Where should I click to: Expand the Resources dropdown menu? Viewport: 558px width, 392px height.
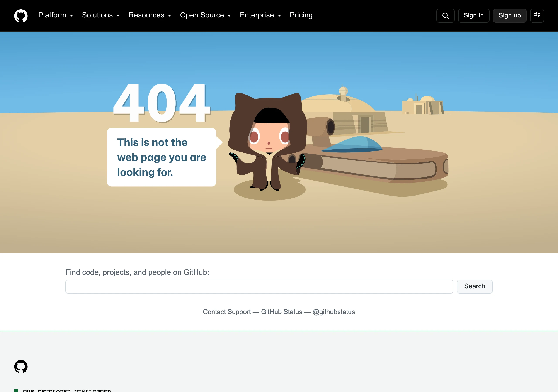[x=150, y=15]
